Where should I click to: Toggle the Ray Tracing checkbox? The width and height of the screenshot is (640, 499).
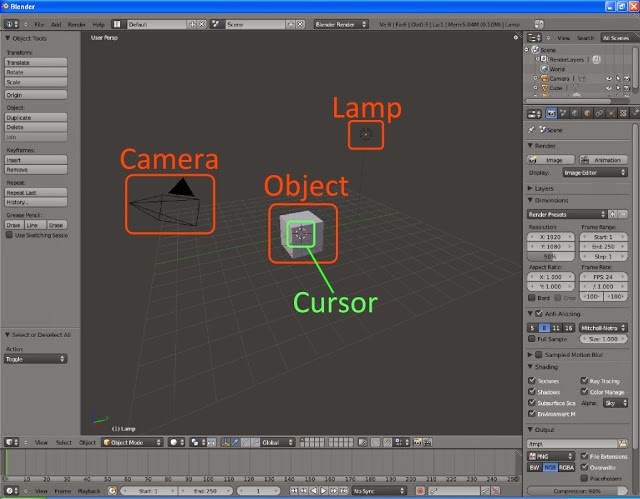584,380
